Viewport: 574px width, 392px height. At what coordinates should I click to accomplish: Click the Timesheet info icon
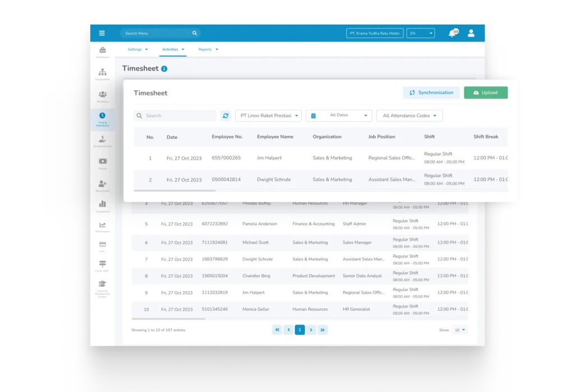tap(164, 69)
